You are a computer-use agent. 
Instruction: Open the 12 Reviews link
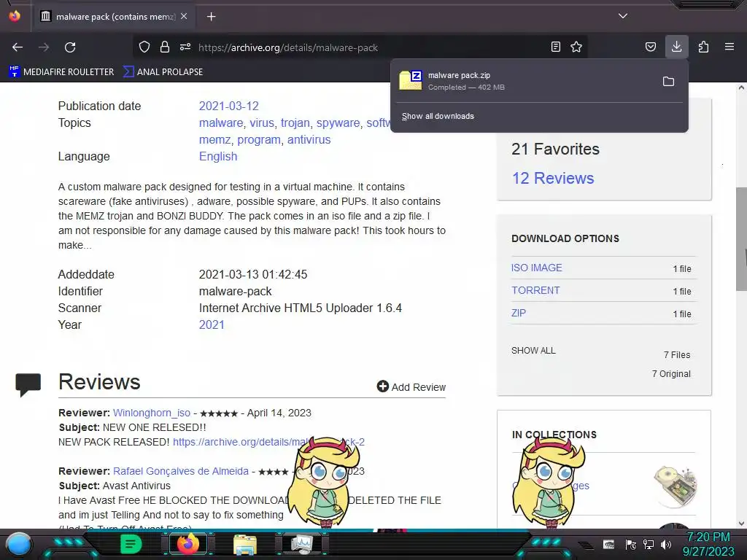tap(553, 178)
